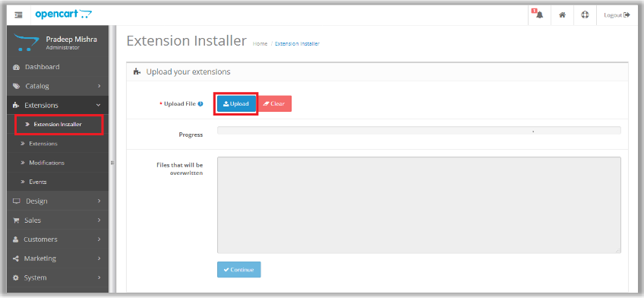The height and width of the screenshot is (298, 644).
Task: Click the puzzle icon beside Upload your extensions
Action: point(137,72)
